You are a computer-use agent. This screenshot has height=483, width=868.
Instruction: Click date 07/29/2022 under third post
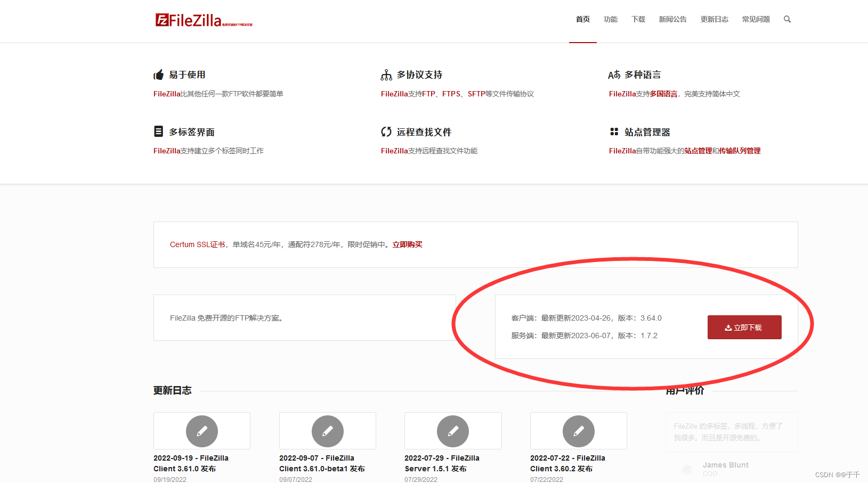(x=421, y=479)
